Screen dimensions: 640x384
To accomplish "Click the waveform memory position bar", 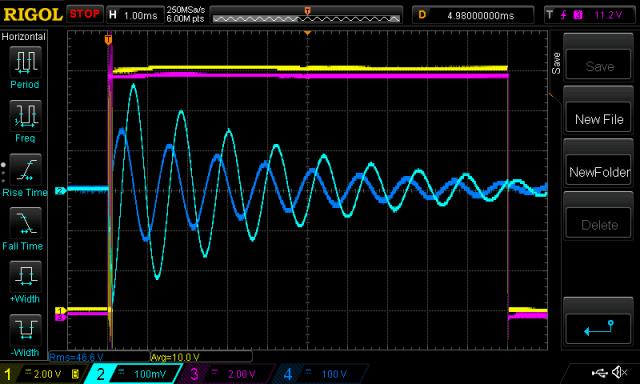I will click(306, 18).
